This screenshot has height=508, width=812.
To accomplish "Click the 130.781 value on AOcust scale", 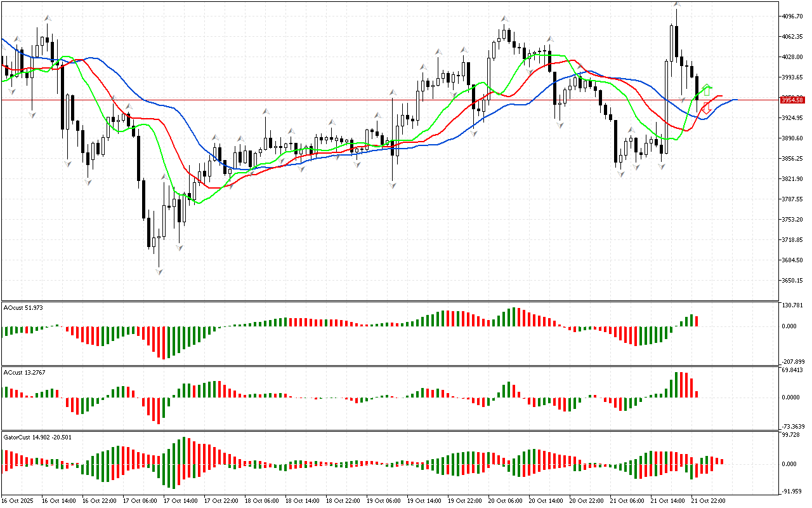I will coord(792,305).
